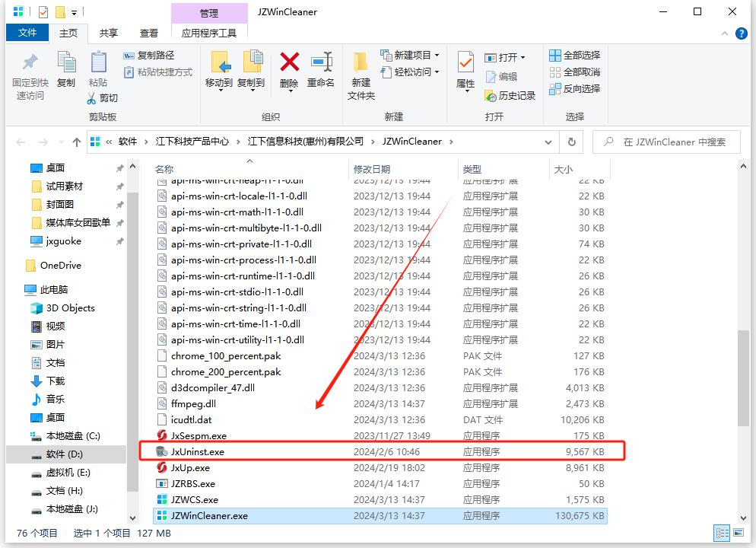Expand the New Item (新建项目) dropdown
Screen dimensions: 756x548
point(437,56)
